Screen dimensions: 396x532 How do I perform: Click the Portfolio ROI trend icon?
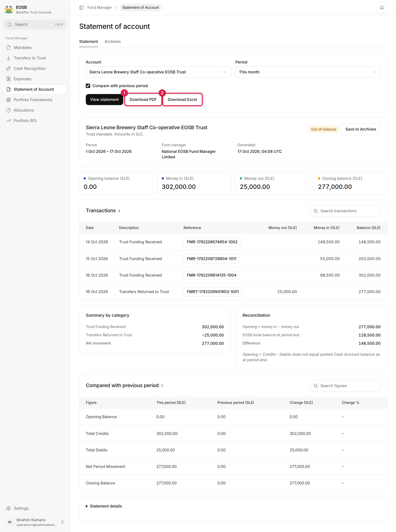[9, 121]
